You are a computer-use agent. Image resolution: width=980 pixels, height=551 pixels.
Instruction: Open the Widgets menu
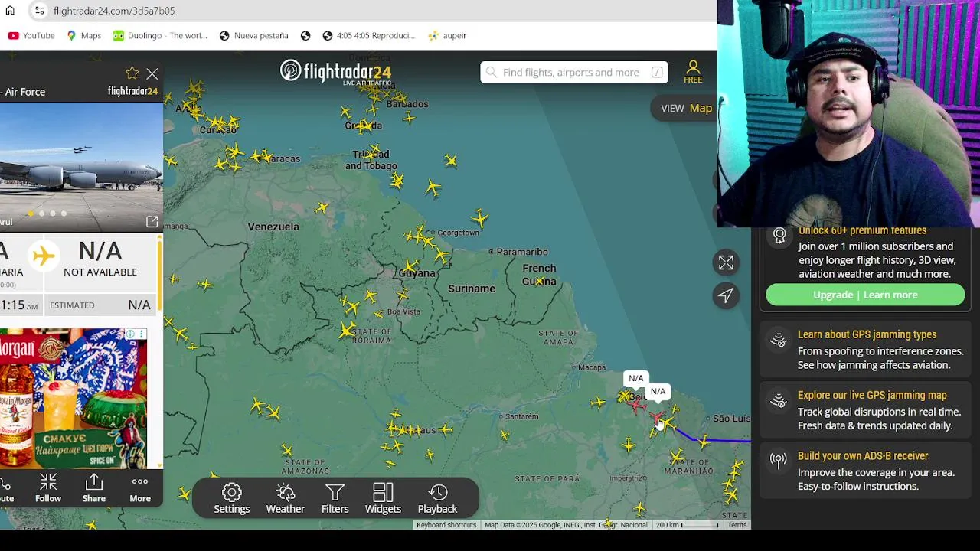(383, 498)
